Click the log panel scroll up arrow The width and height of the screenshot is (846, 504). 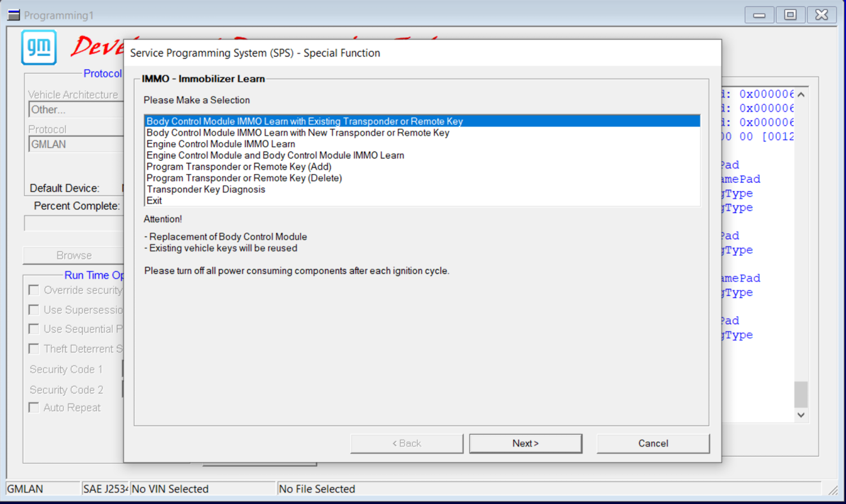coord(801,95)
